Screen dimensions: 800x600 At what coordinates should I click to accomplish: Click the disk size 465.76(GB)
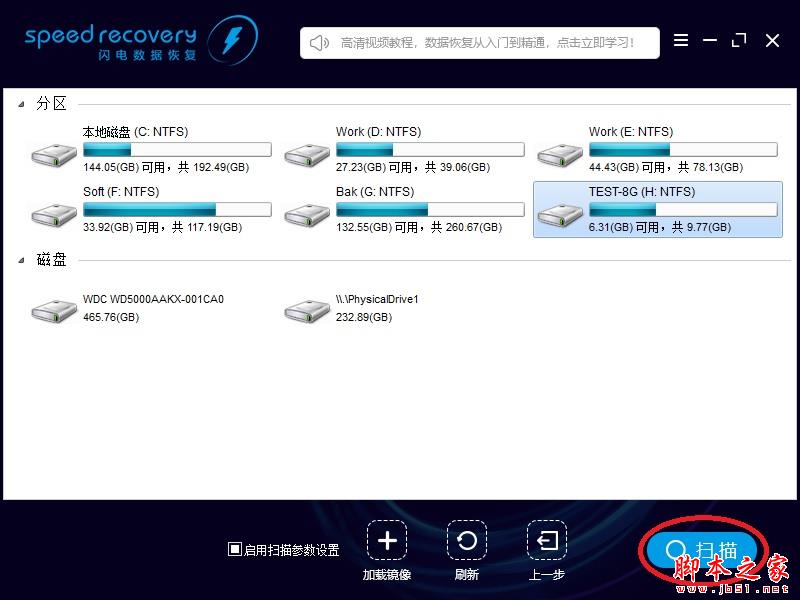pyautogui.click(x=111, y=317)
